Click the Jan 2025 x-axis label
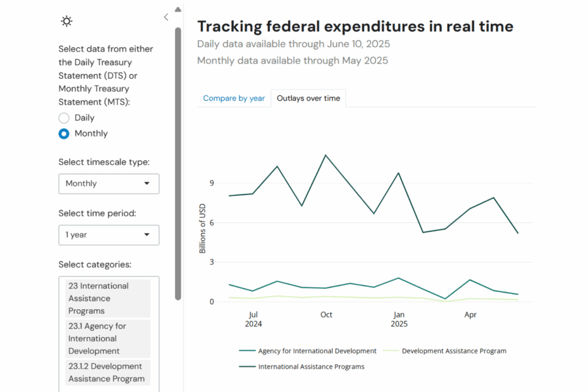This screenshot has width=588, height=392. click(399, 319)
